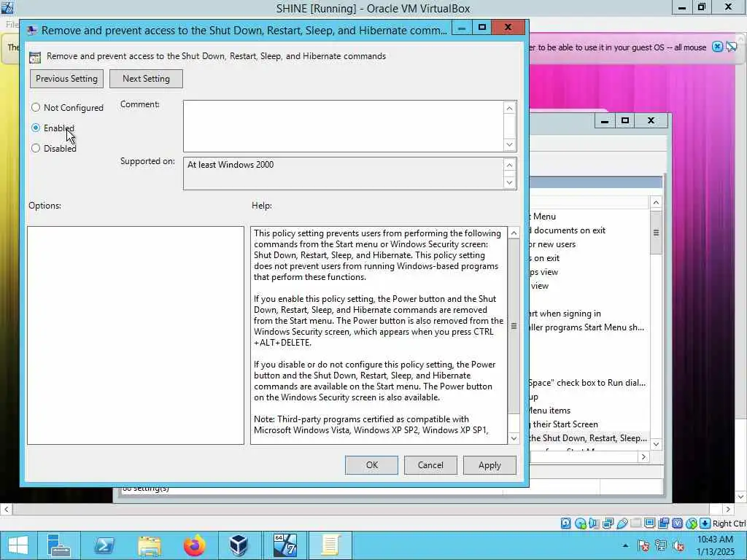Click the settings list scrollbar thumb in the background window
Screen dimensions: 747x560
(656, 233)
